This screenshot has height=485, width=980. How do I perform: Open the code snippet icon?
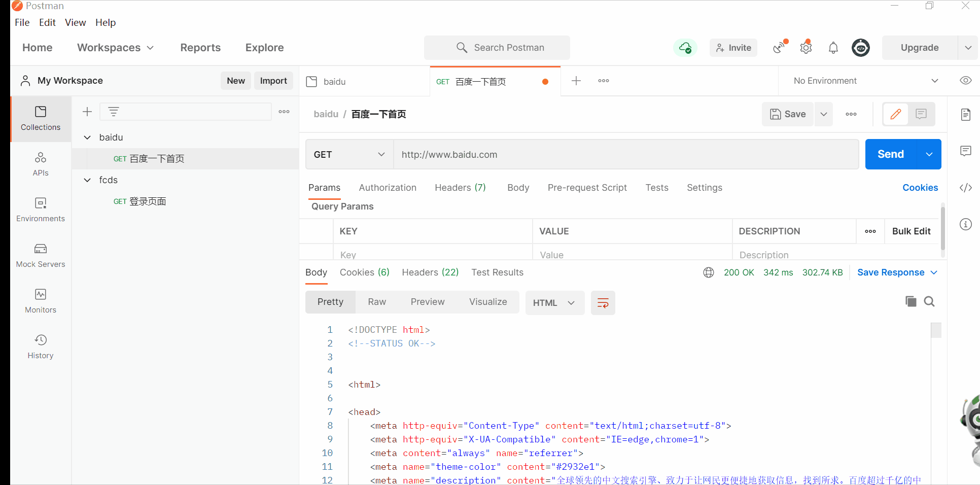tap(966, 188)
